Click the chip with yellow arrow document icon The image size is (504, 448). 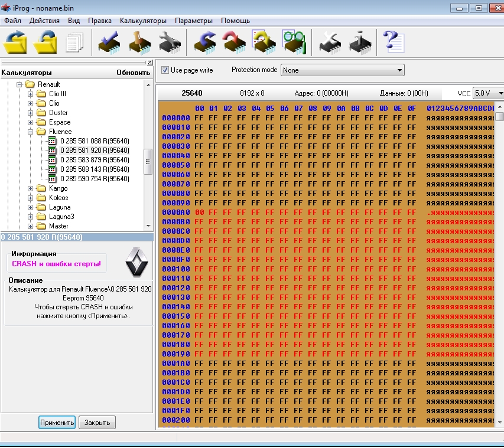pyautogui.click(x=264, y=42)
